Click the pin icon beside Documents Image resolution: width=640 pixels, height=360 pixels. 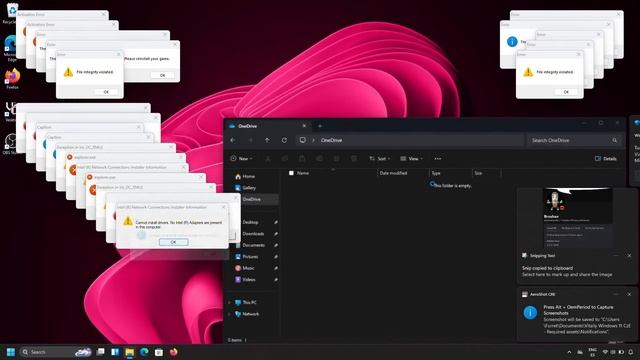[x=276, y=245]
